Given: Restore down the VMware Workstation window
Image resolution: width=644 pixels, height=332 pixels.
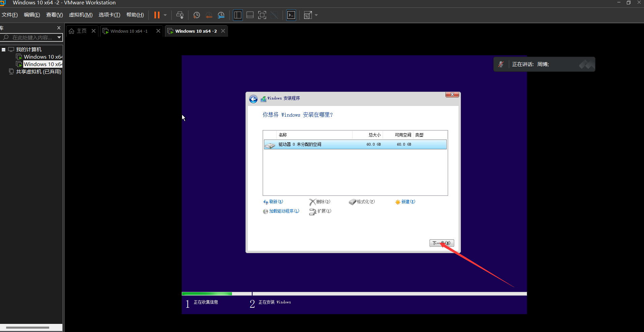Looking at the screenshot, I should [628, 3].
